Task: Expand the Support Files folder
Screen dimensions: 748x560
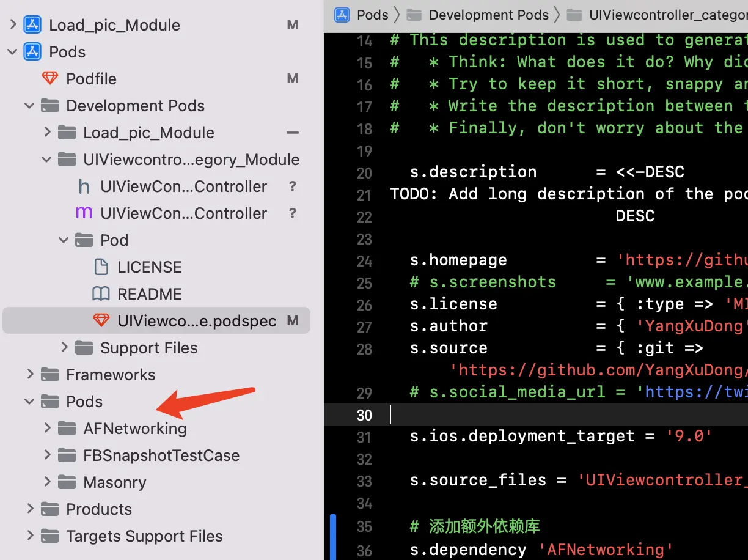Action: [64, 348]
